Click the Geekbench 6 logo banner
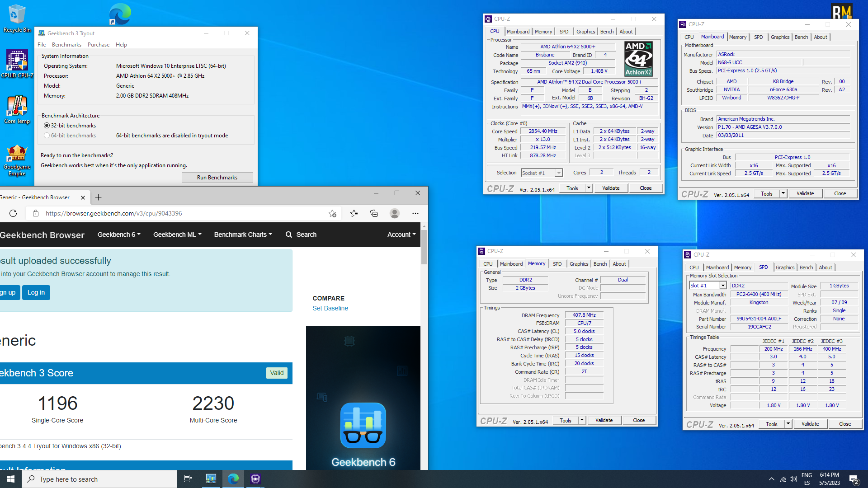Viewport: 868px width, 488px height. click(363, 398)
